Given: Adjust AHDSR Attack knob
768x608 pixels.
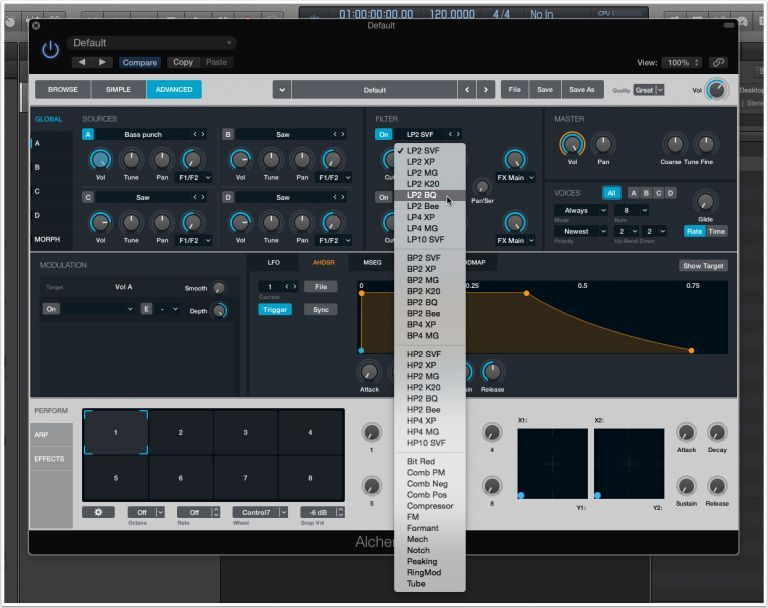Looking at the screenshot, I should pyautogui.click(x=369, y=372).
